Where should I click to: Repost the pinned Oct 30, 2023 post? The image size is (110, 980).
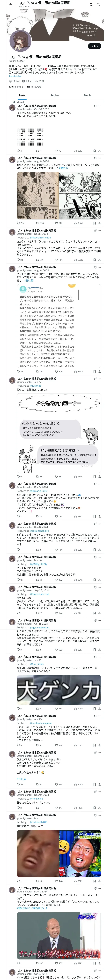[x=39, y=151]
